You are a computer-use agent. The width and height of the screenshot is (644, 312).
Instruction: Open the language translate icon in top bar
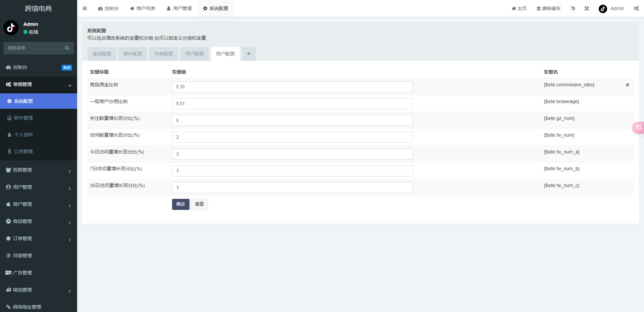pos(573,8)
